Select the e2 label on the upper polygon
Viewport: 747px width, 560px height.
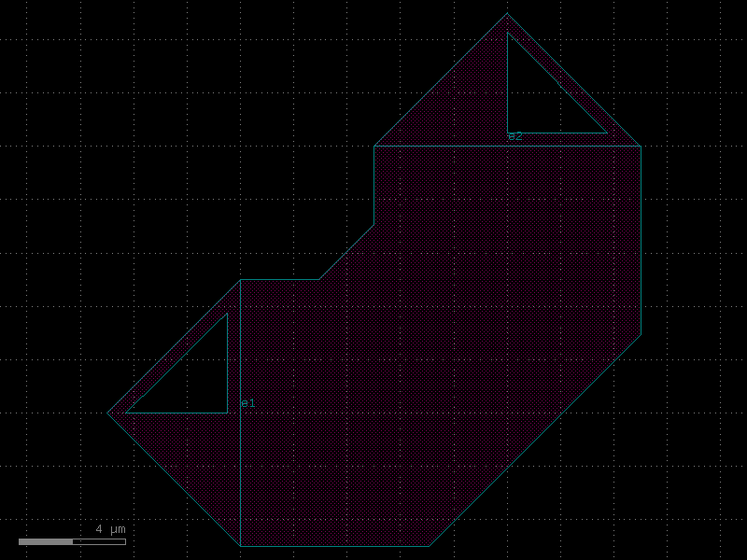514,136
